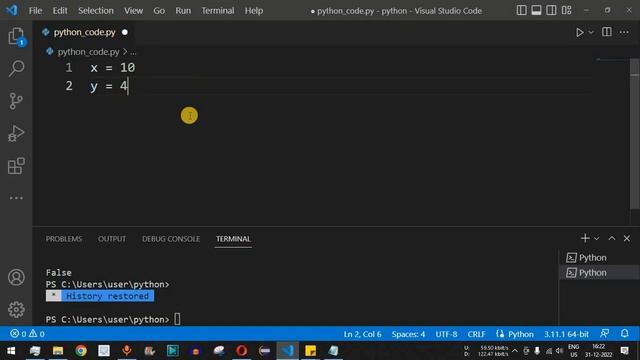Viewport: 640px width, 360px height.
Task: Change indentation via Spaces: 4
Action: [408, 334]
